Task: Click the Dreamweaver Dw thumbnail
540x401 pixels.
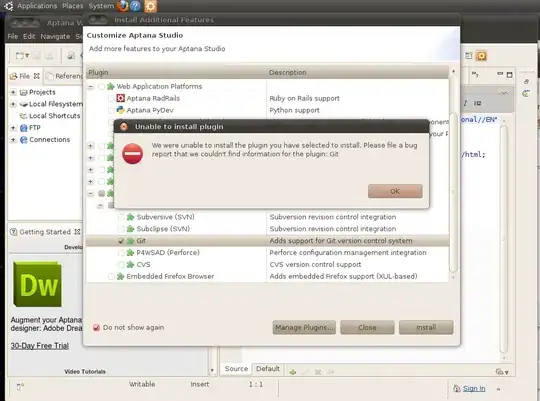Action: [37, 284]
